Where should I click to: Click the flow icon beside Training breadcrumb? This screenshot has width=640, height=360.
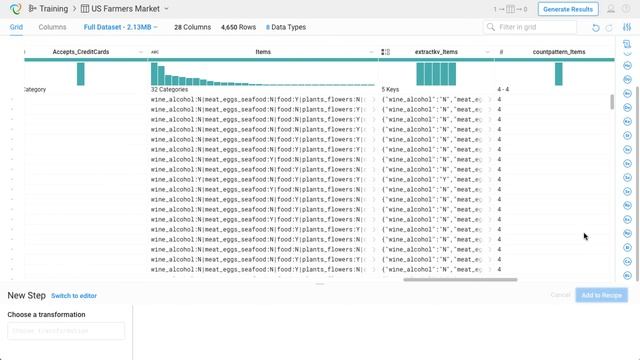coord(32,9)
